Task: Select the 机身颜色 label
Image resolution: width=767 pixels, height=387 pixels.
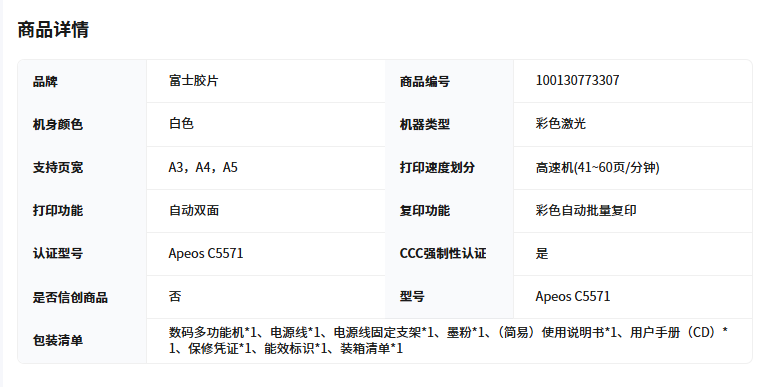Action: click(58, 124)
